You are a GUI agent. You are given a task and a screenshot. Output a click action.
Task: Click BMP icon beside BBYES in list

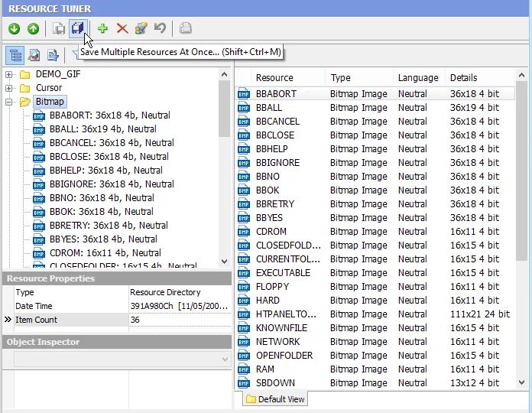click(244, 218)
